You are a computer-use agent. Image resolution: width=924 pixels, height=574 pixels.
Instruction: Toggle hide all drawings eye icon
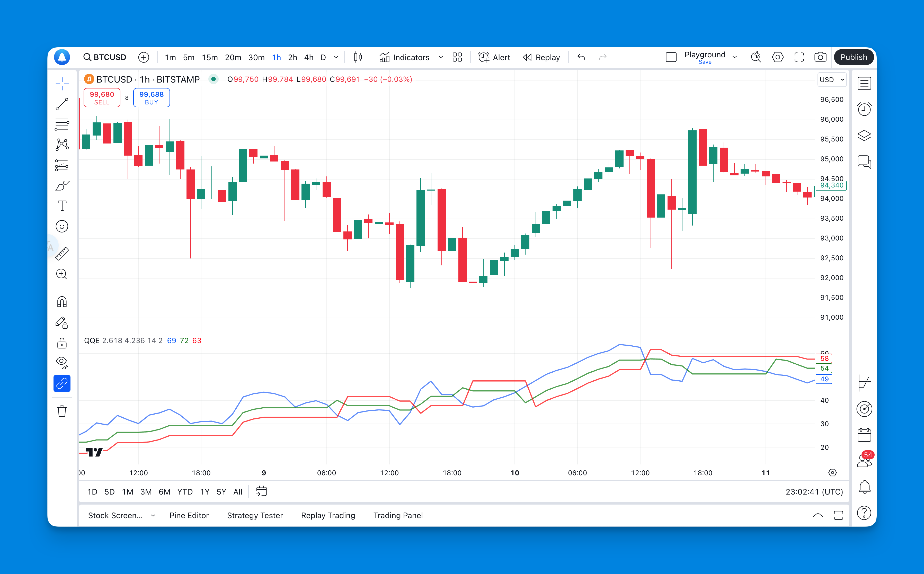62,363
